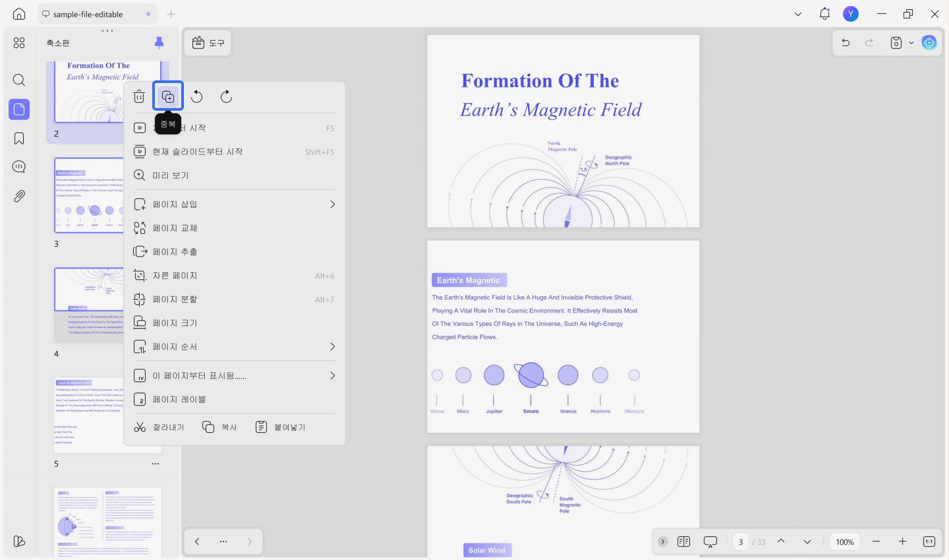Choose 페이지 추출 from context menu
949x560 pixels.
[234, 252]
